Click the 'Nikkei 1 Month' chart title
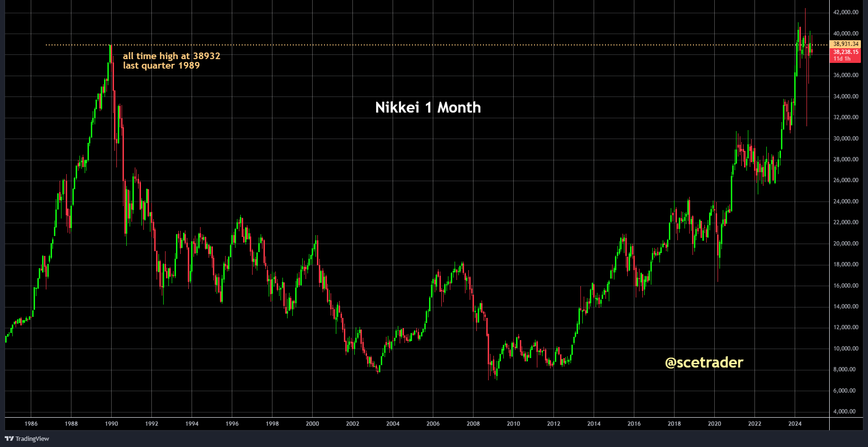The height and width of the screenshot is (447, 868). coord(428,107)
